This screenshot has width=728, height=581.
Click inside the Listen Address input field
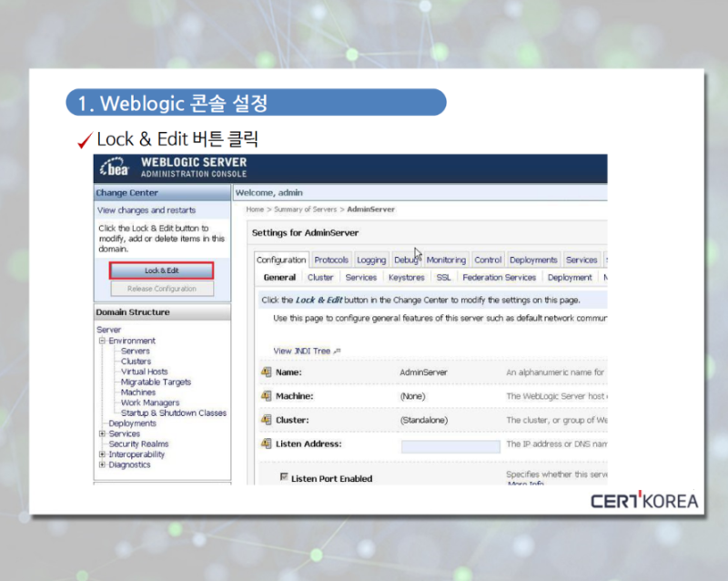(x=450, y=445)
